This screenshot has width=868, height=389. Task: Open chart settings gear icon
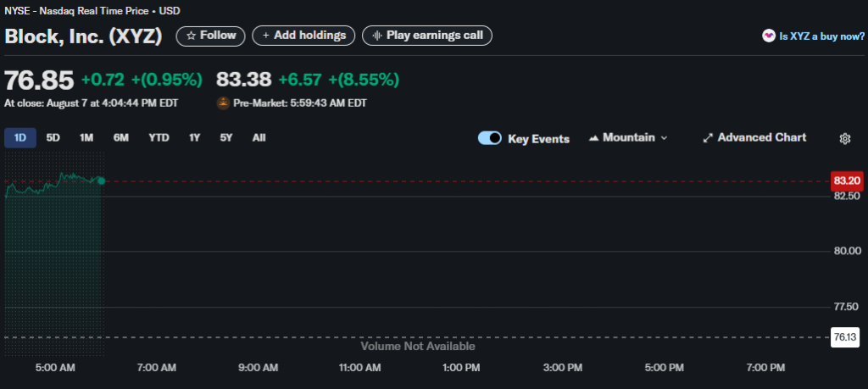tap(845, 139)
